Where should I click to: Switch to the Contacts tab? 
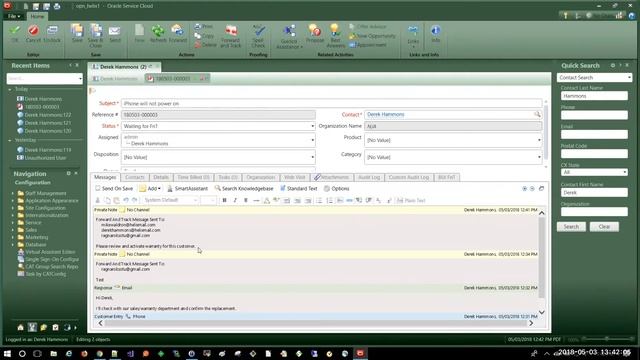click(135, 177)
